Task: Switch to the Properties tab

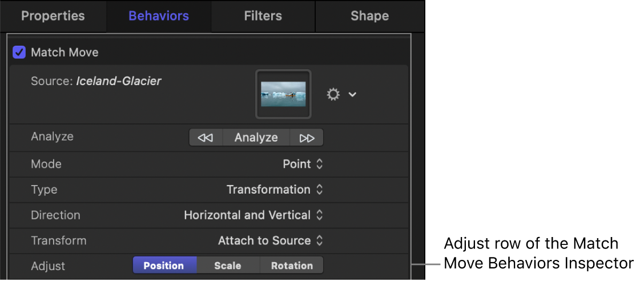Action: tap(53, 16)
